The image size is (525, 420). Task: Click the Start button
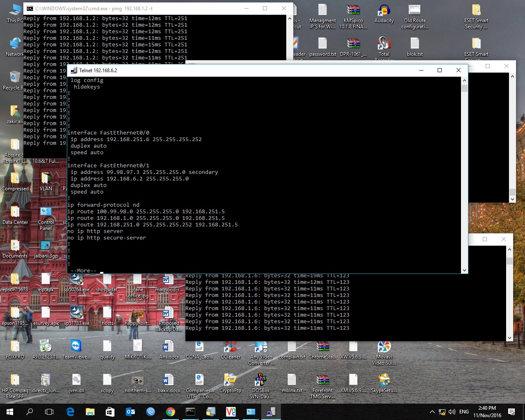[x=9, y=411]
